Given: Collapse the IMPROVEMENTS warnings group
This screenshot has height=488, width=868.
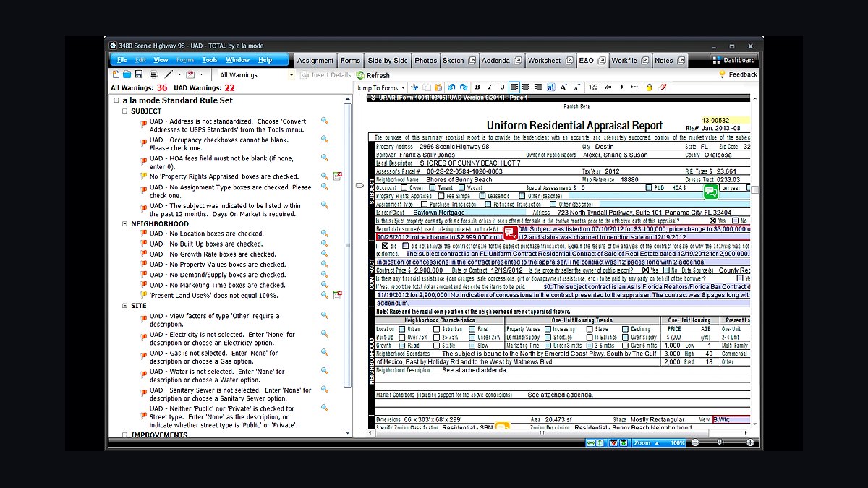Looking at the screenshot, I should (126, 435).
